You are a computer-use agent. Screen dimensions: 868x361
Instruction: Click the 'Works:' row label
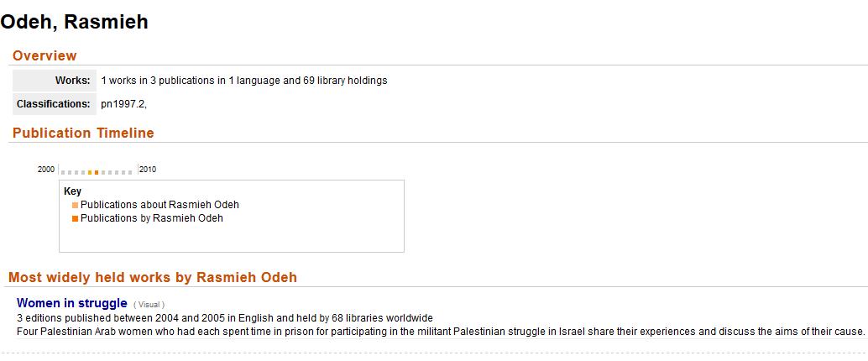[72, 81]
